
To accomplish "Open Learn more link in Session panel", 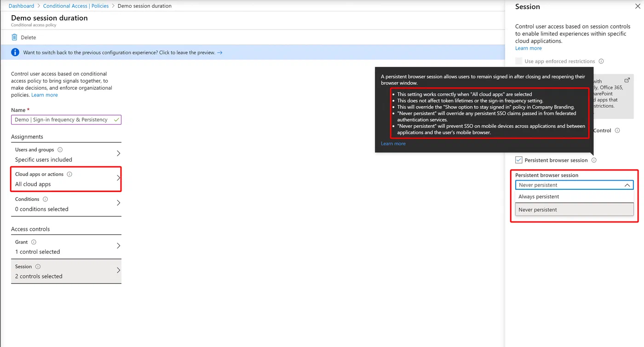I will coord(529,48).
